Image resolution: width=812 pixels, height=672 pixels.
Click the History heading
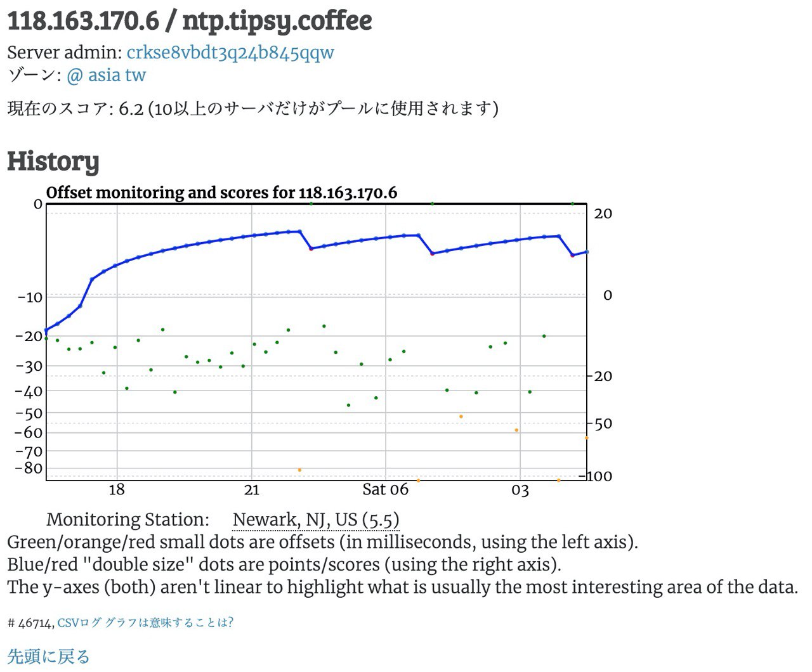coord(53,161)
